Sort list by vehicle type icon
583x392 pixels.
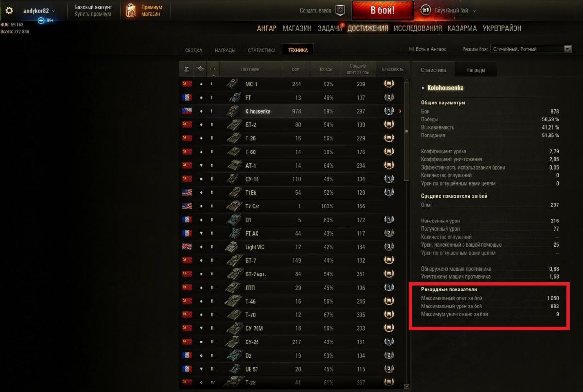(200, 69)
